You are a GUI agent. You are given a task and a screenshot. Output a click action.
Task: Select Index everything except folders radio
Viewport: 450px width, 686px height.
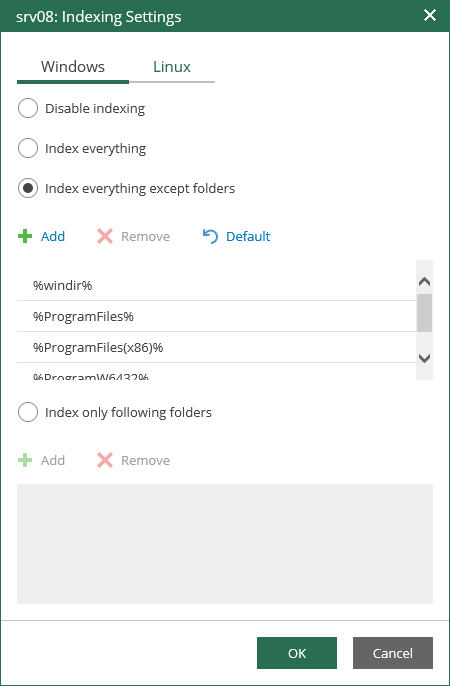click(x=28, y=189)
